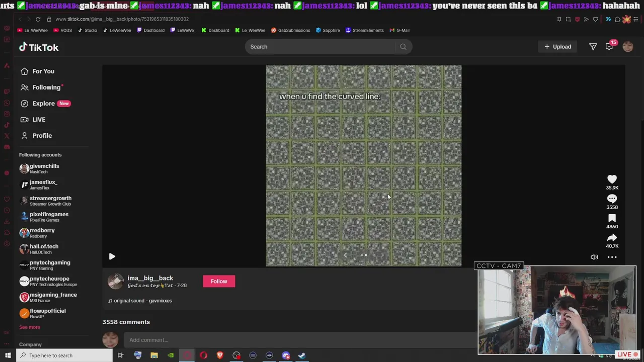The image size is (644, 362).
Task: Open comments via speech bubble icon
Action: point(612,199)
